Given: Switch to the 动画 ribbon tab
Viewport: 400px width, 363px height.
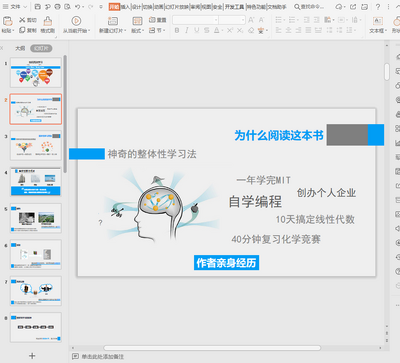Looking at the screenshot, I should point(159,7).
